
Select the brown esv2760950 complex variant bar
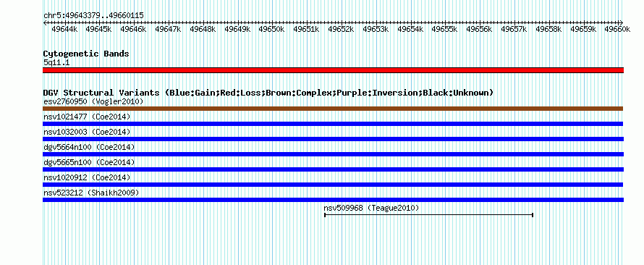coord(333,109)
